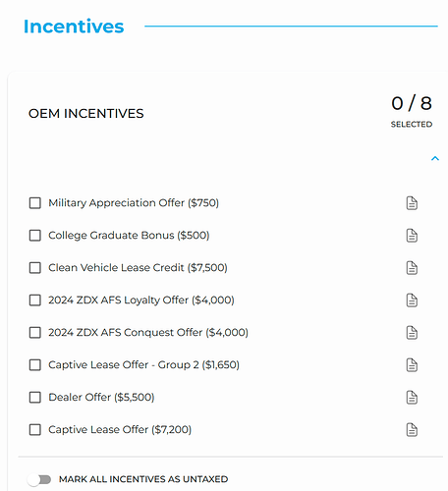448x491 pixels.
Task: Open Dealer Offer document icon
Action: (412, 398)
